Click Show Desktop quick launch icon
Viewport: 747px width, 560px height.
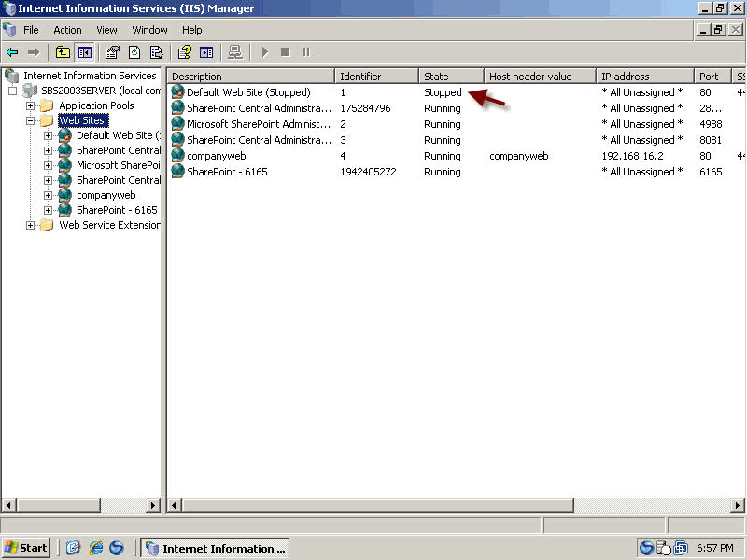[73, 548]
